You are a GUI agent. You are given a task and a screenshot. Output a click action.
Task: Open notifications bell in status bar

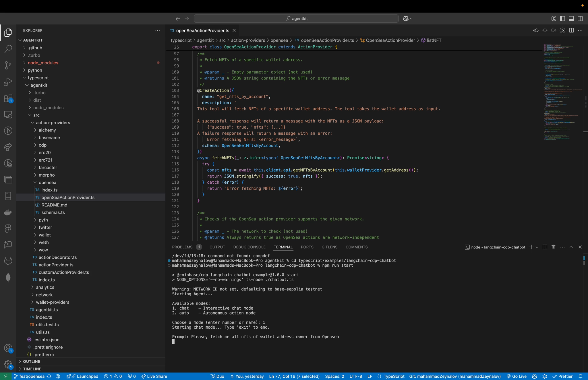(580, 376)
